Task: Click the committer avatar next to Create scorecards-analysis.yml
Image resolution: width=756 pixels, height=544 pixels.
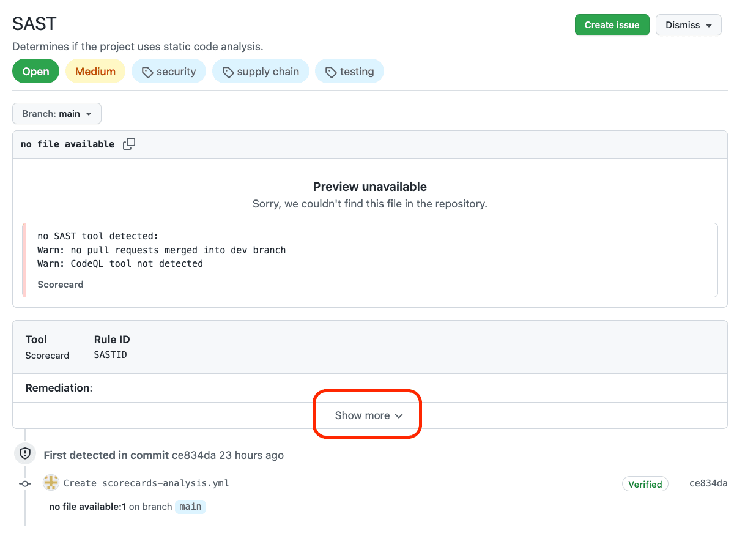Action: point(51,482)
